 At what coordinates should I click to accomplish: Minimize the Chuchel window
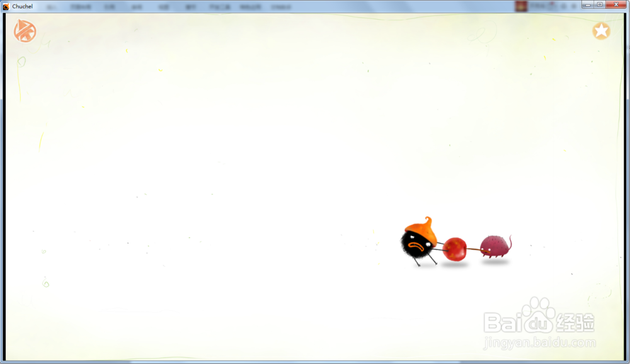[588, 5]
